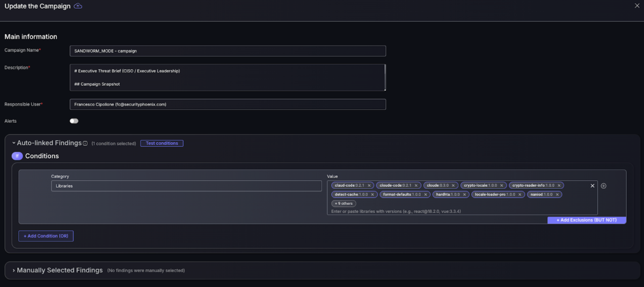
Task: Click the Category label
Action: click(x=60, y=176)
